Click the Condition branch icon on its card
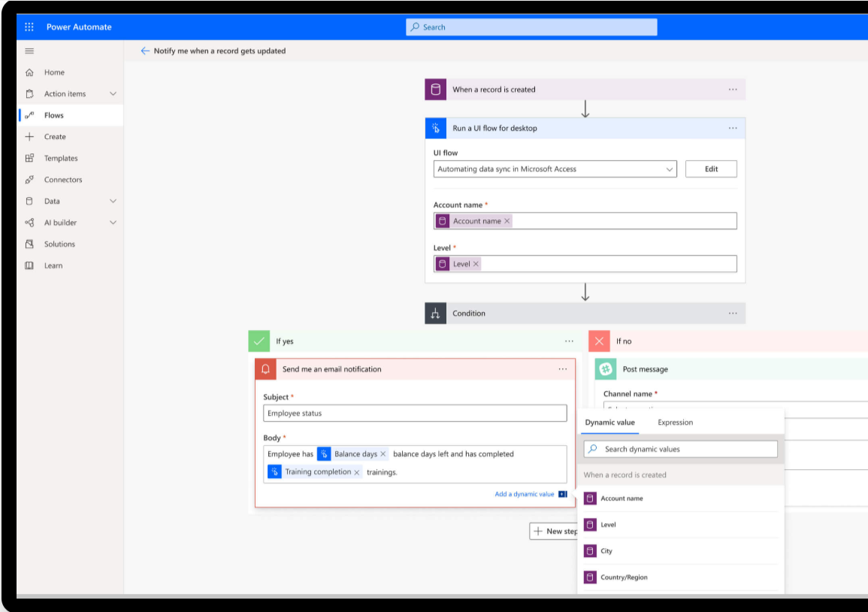The height and width of the screenshot is (612, 868). 437,313
